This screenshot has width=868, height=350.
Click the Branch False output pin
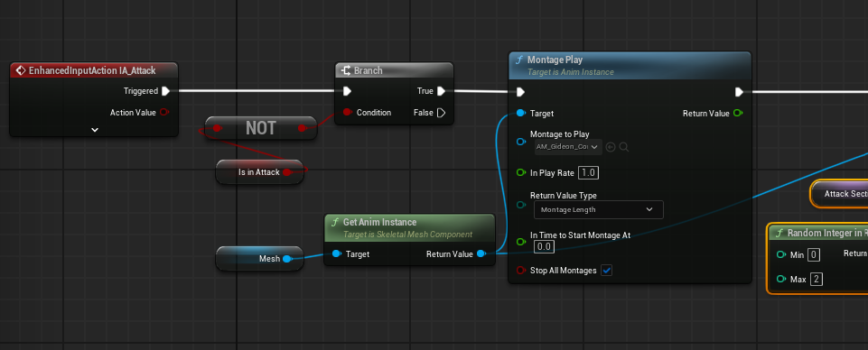(x=441, y=113)
